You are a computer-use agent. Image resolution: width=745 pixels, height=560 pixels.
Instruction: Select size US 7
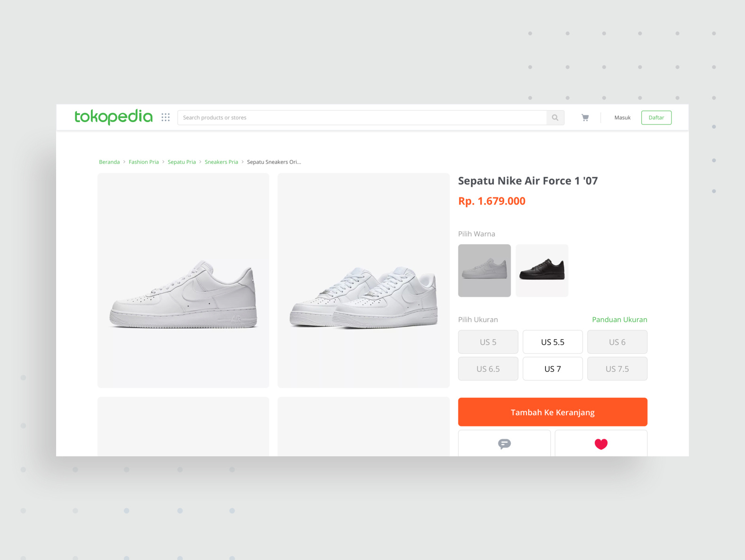553,369
